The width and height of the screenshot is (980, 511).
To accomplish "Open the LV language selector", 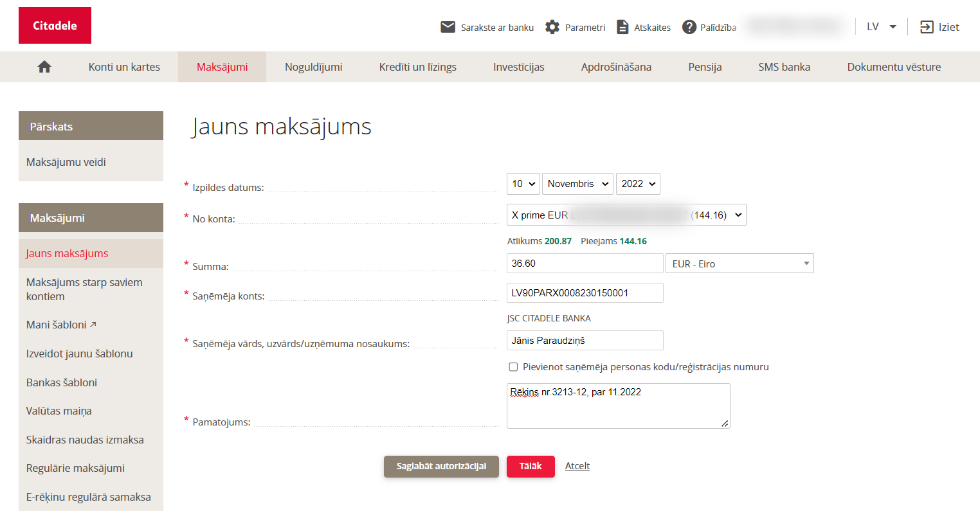I will coord(882,27).
